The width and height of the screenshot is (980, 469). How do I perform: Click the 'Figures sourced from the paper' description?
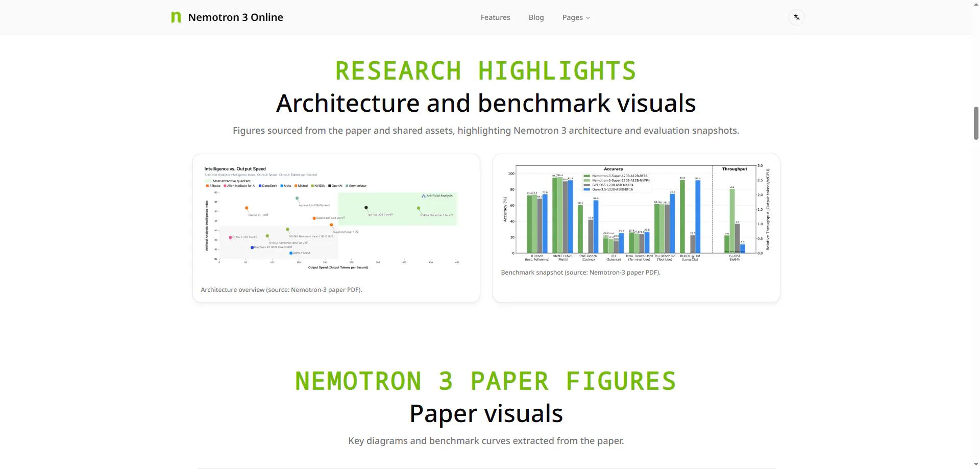click(486, 131)
